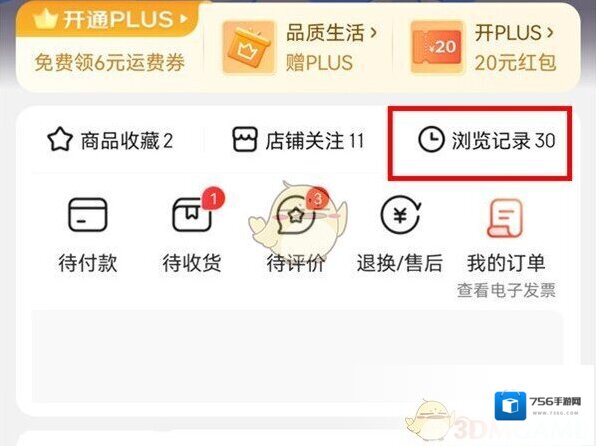Open 查看电子发票 link
Viewport: 596px width, 446px height.
click(506, 290)
